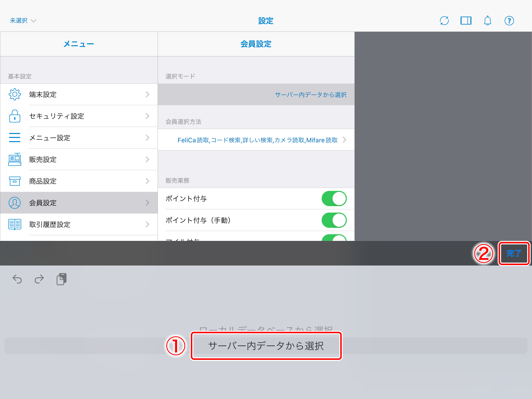Image resolution: width=532 pixels, height=399 pixels.
Task: Expand 商品設定 row chevron
Action: [x=148, y=181]
